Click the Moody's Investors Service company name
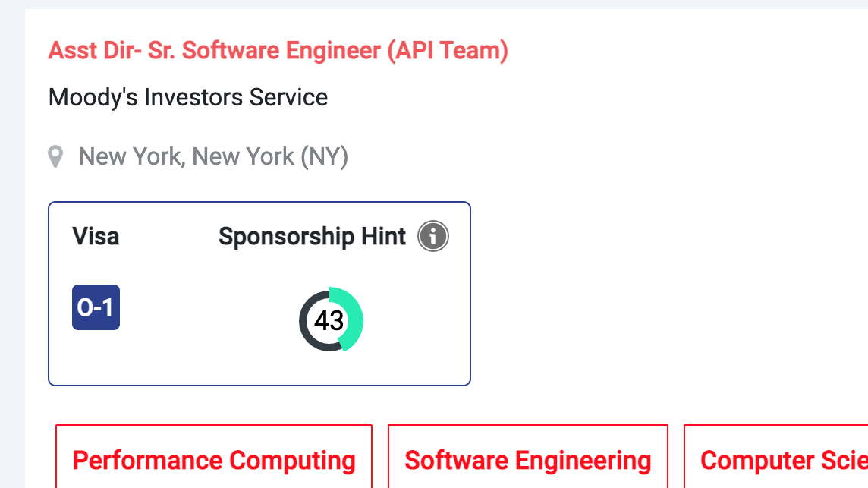 tap(188, 97)
